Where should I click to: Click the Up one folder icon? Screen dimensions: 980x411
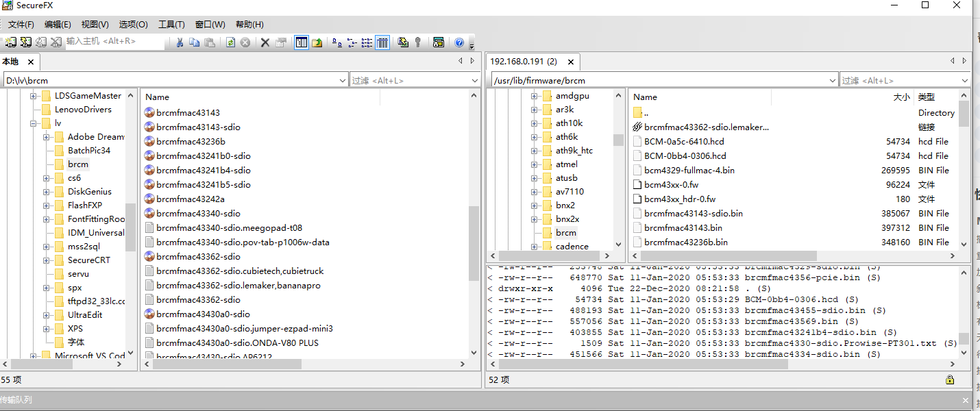(x=317, y=42)
